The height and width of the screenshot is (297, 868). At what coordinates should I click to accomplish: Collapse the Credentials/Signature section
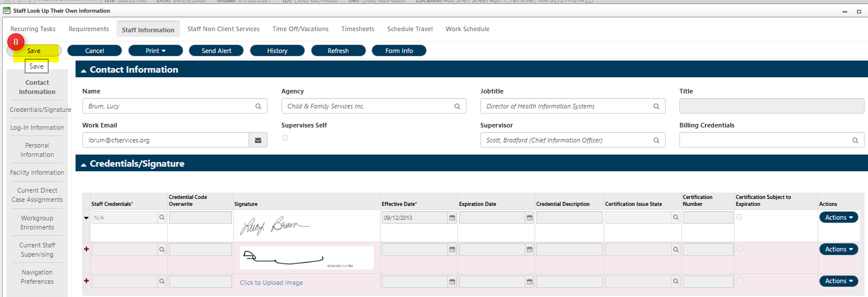(x=84, y=164)
